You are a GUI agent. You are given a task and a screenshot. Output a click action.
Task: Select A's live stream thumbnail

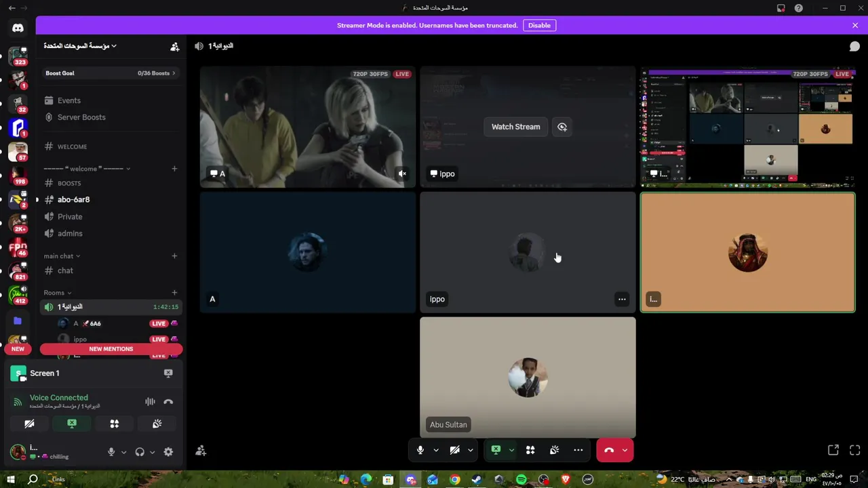click(308, 127)
